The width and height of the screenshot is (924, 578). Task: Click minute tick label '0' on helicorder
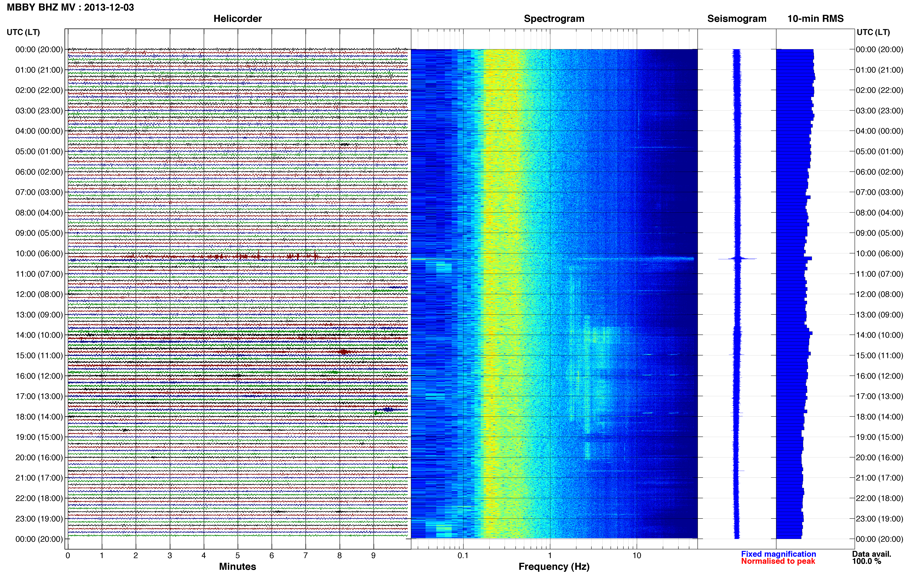[68, 555]
